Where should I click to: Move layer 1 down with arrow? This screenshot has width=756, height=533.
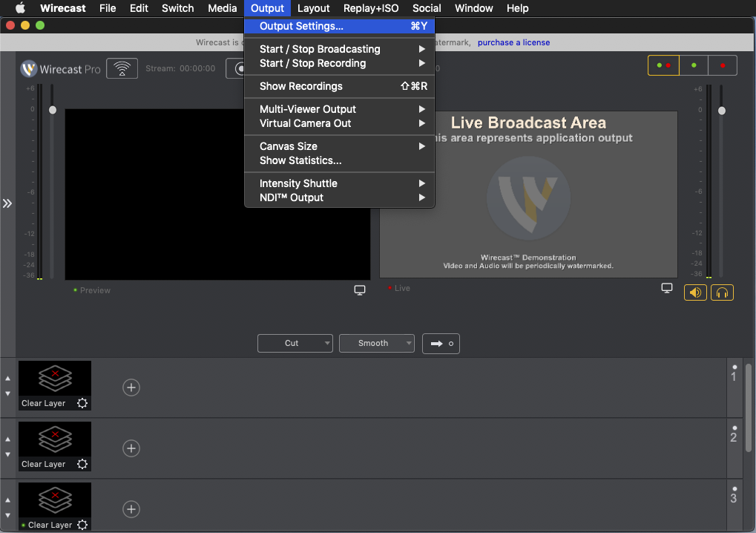click(x=7, y=393)
